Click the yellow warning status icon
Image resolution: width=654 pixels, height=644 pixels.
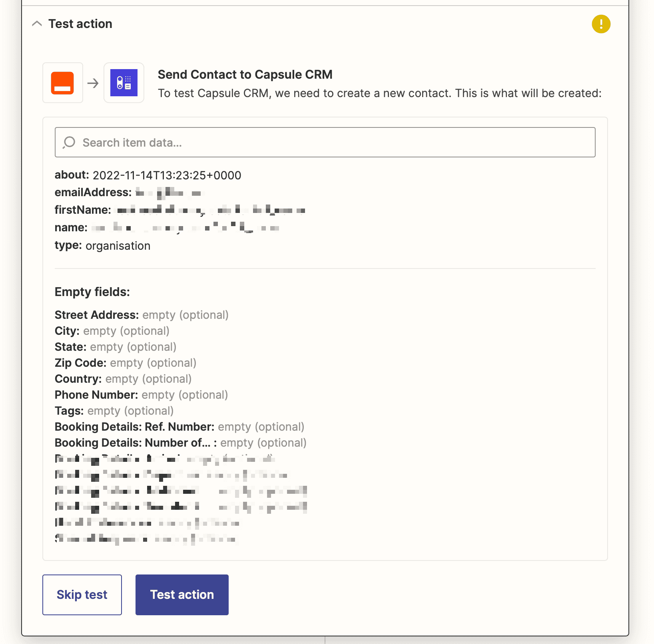pyautogui.click(x=601, y=24)
